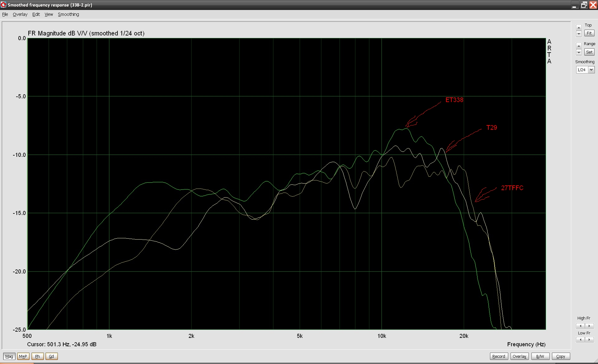The width and height of the screenshot is (598, 364).
Task: Open the View menu
Action: click(x=49, y=14)
